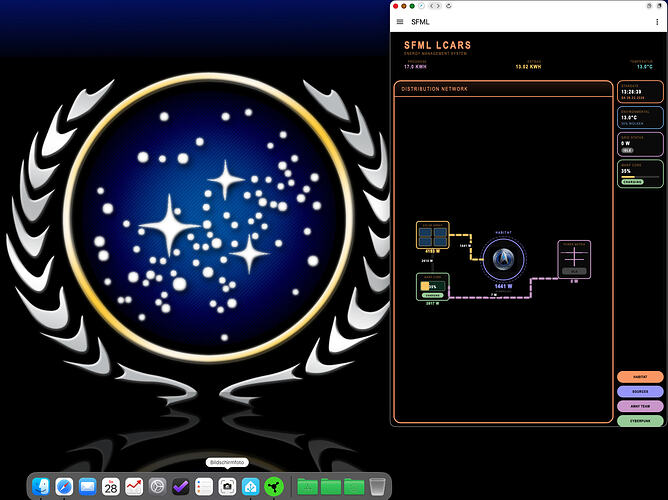Open the stocks chart app in Dock
The width and height of the screenshot is (668, 500).
(x=134, y=486)
